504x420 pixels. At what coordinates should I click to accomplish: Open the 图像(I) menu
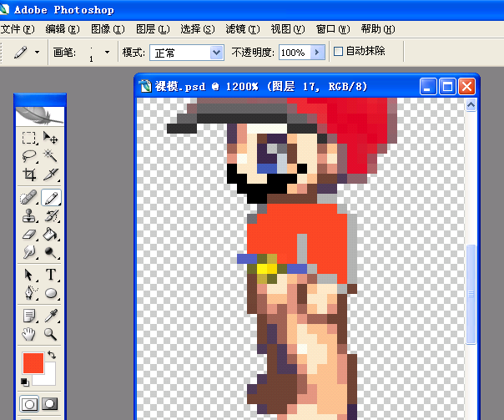(108, 29)
